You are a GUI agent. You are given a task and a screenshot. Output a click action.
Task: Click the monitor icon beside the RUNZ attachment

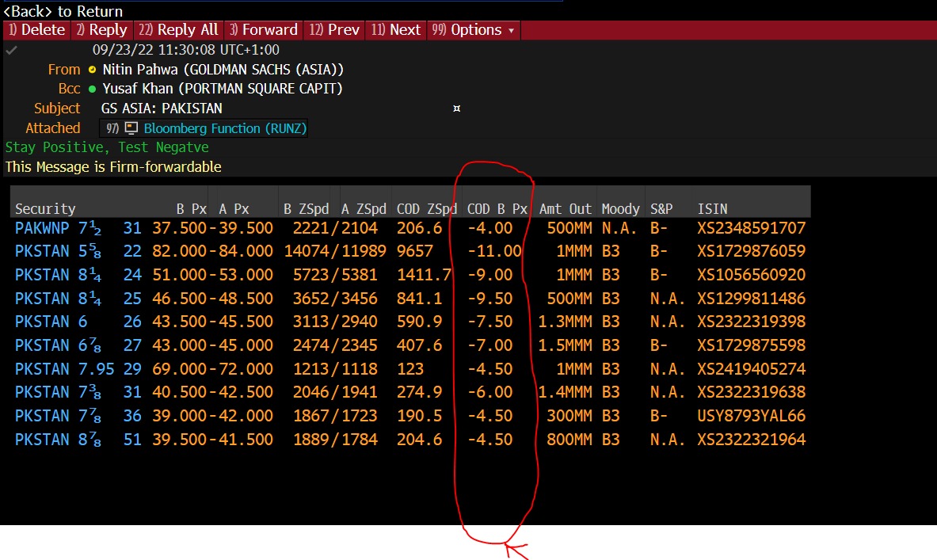131,128
